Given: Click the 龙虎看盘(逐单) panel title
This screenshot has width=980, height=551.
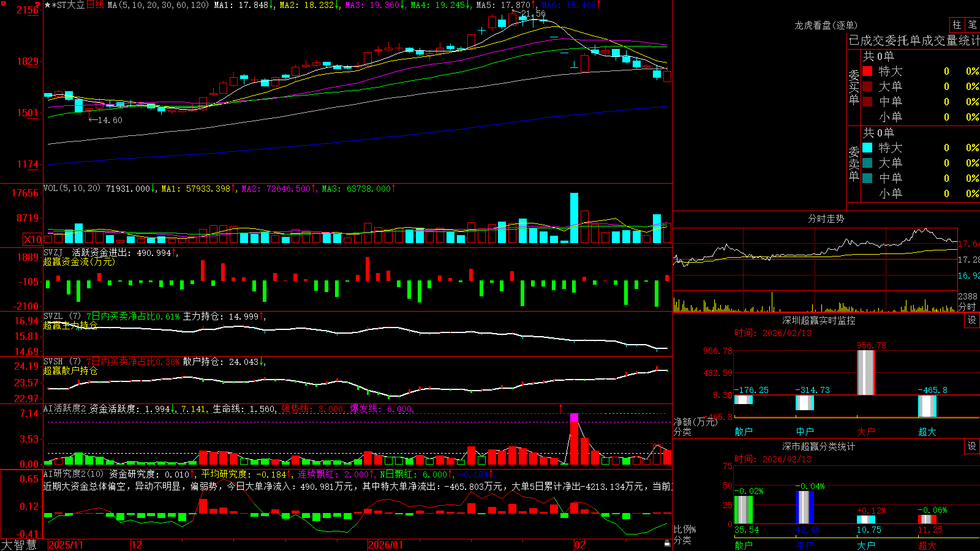Looking at the screenshot, I should click(x=826, y=25).
